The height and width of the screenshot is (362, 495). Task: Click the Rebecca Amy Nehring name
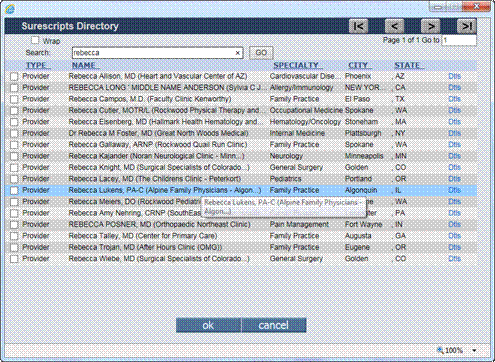pos(135,213)
